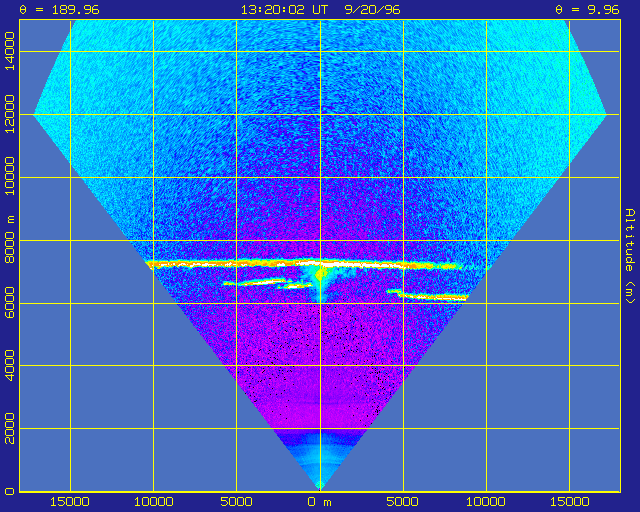640x512 pixels.
Task: Click the 6000 altitude axis label
Action: (x=9, y=303)
